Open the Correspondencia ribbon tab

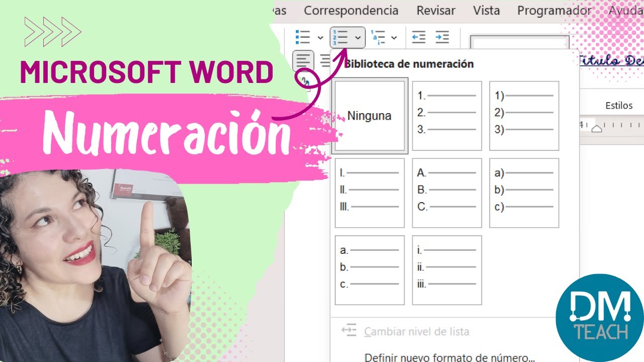351,11
